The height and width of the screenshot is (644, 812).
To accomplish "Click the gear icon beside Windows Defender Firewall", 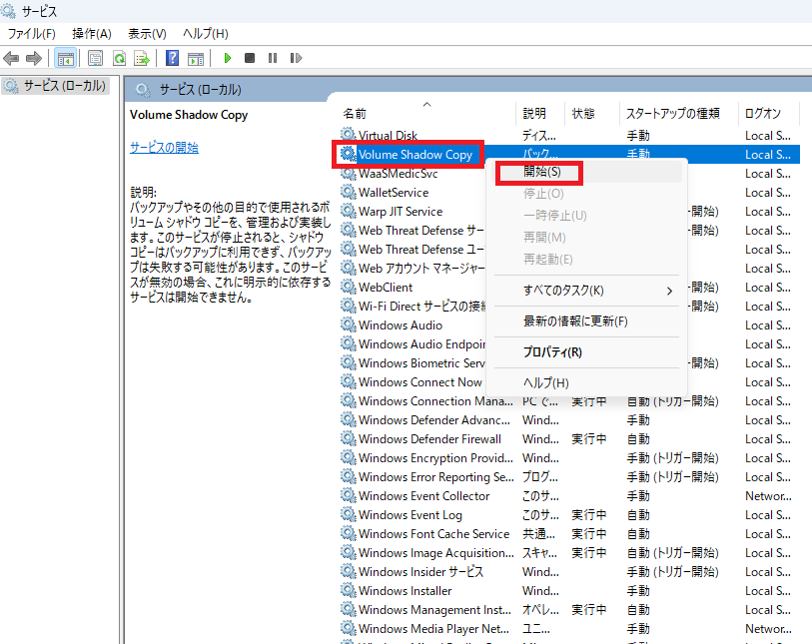I will [348, 438].
